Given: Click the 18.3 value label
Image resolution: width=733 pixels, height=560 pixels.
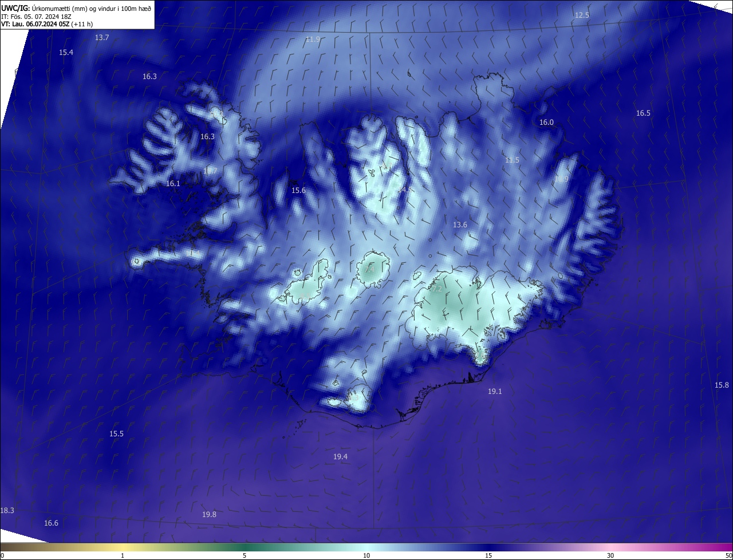Looking at the screenshot, I should [7, 511].
